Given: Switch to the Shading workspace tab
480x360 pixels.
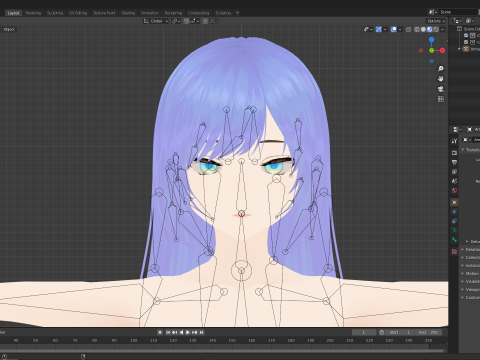Looking at the screenshot, I should click(x=128, y=13).
